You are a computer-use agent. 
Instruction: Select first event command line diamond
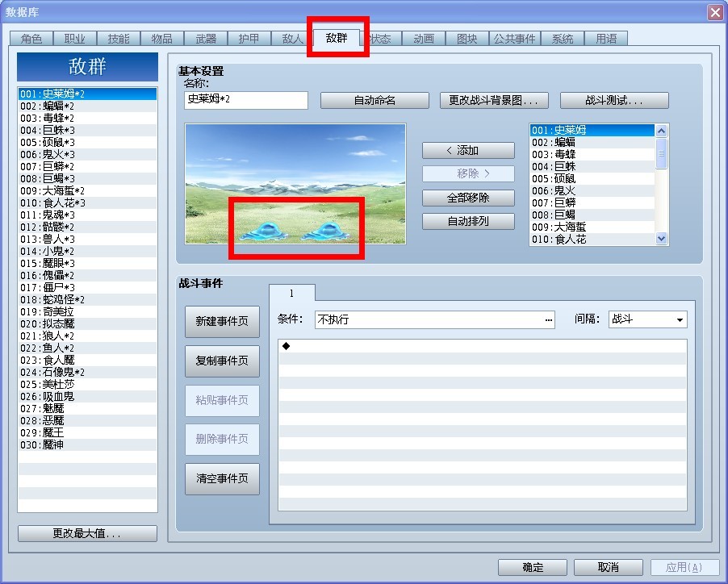(286, 346)
